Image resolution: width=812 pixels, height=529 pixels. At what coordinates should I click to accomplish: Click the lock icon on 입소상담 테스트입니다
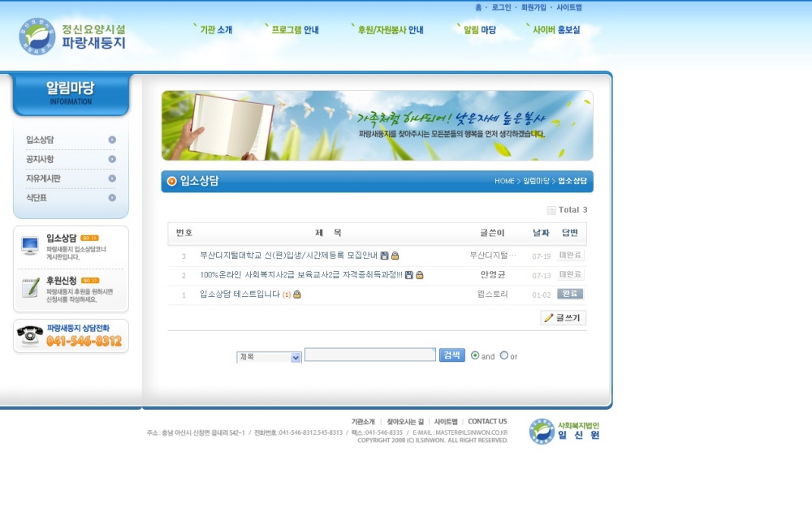pos(297,295)
